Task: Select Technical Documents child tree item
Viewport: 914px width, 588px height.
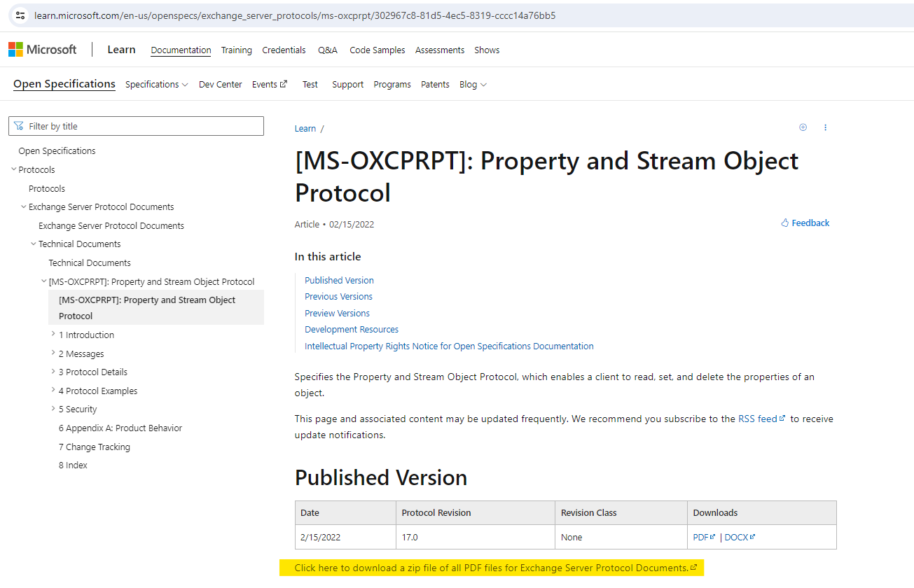Action: [x=90, y=263]
